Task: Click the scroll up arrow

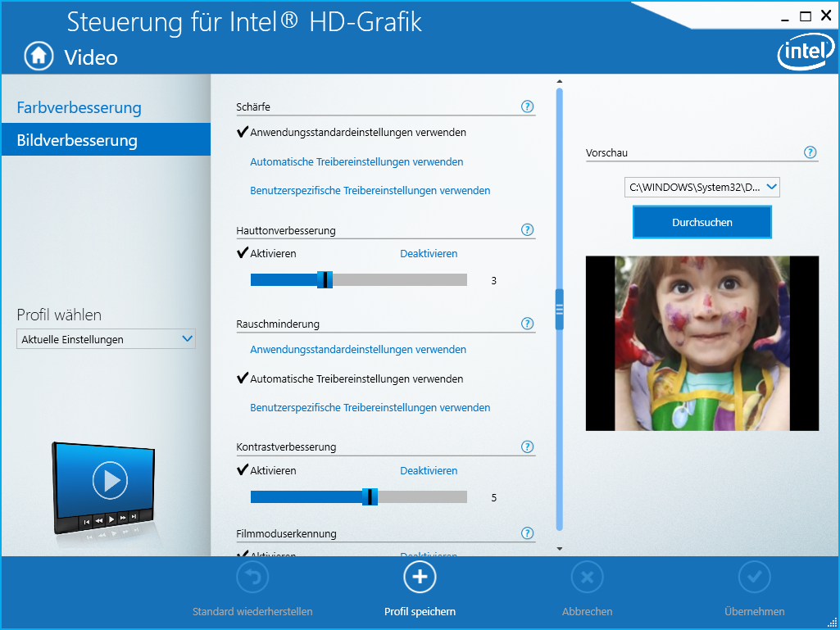Action: (x=559, y=81)
